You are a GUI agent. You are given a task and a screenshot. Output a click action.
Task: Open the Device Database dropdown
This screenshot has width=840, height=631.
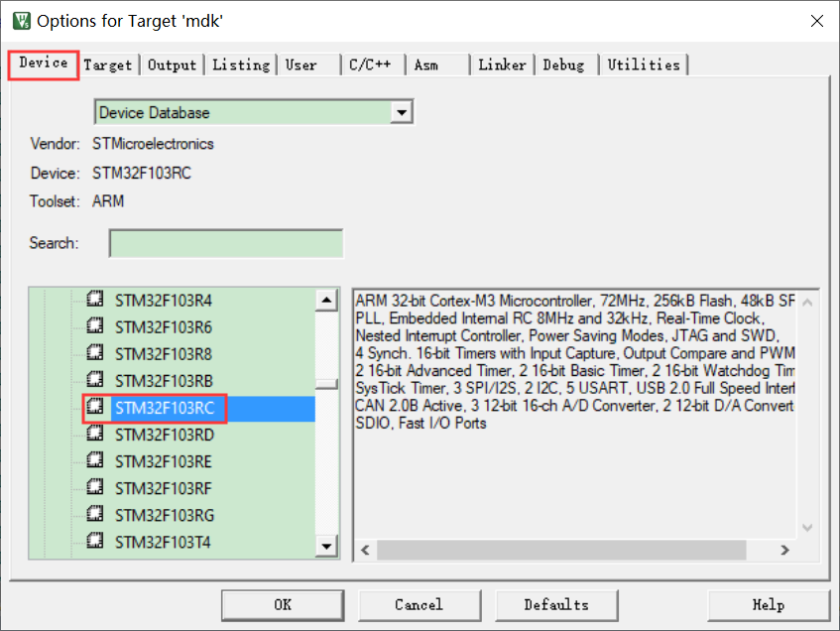coord(403,111)
